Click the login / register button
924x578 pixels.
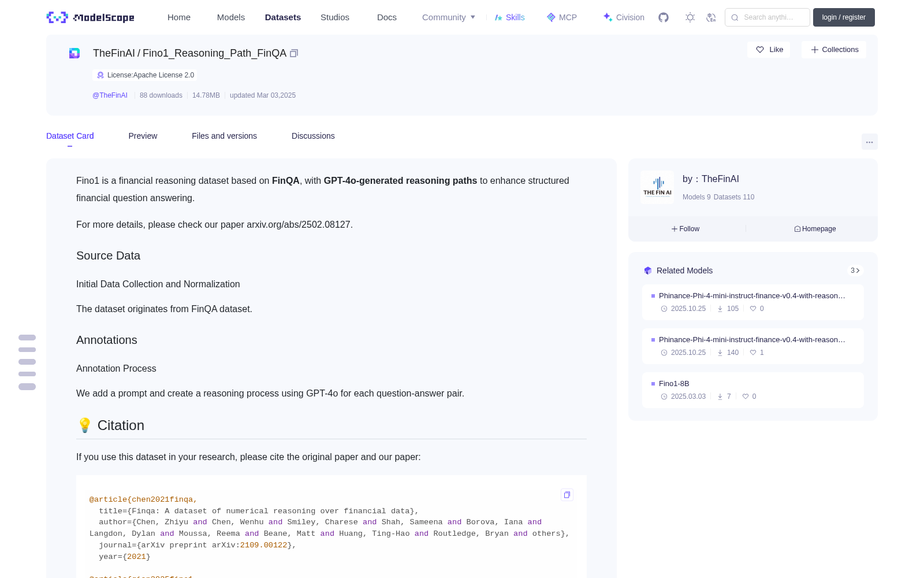[x=844, y=17]
